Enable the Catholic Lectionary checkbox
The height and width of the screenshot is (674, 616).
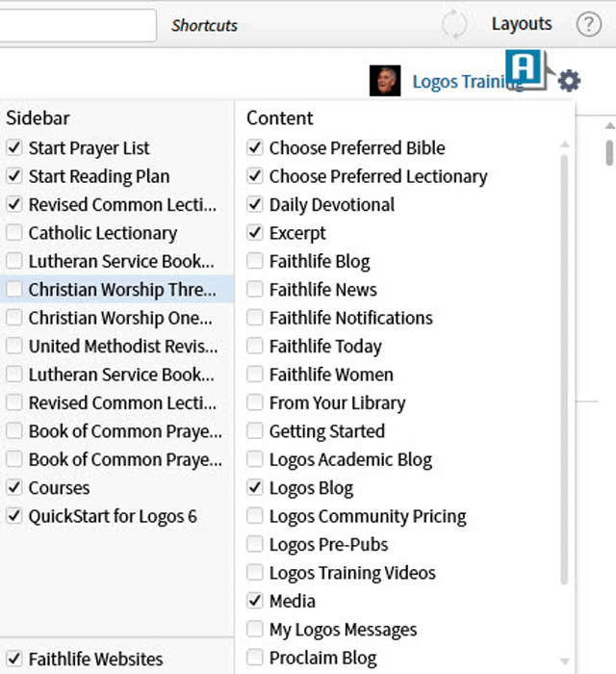(x=13, y=233)
